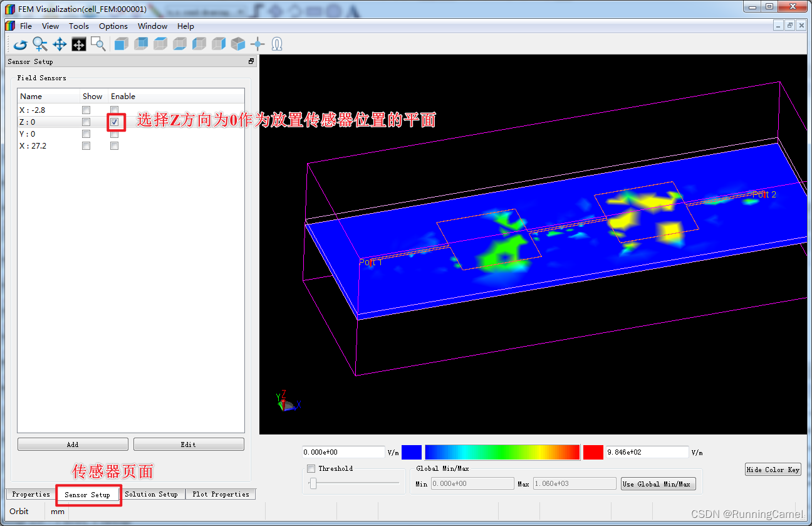
Task: Switch to isometric cube view
Action: tap(238, 44)
